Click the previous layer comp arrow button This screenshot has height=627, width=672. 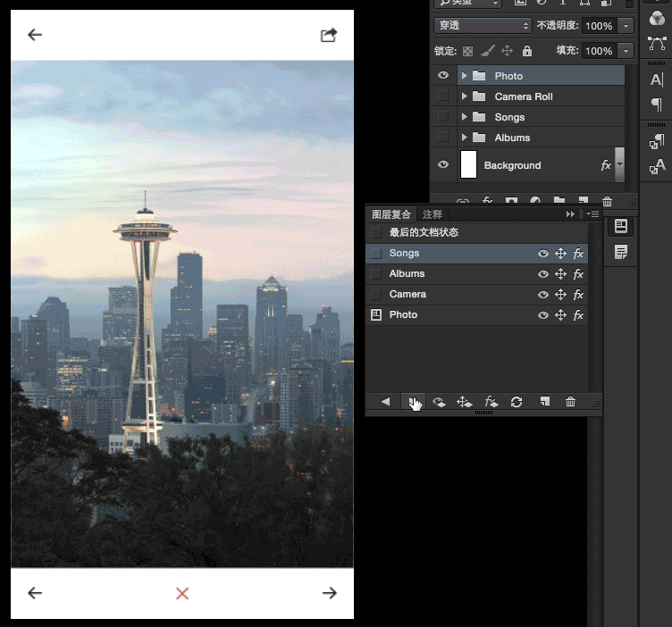[386, 402]
